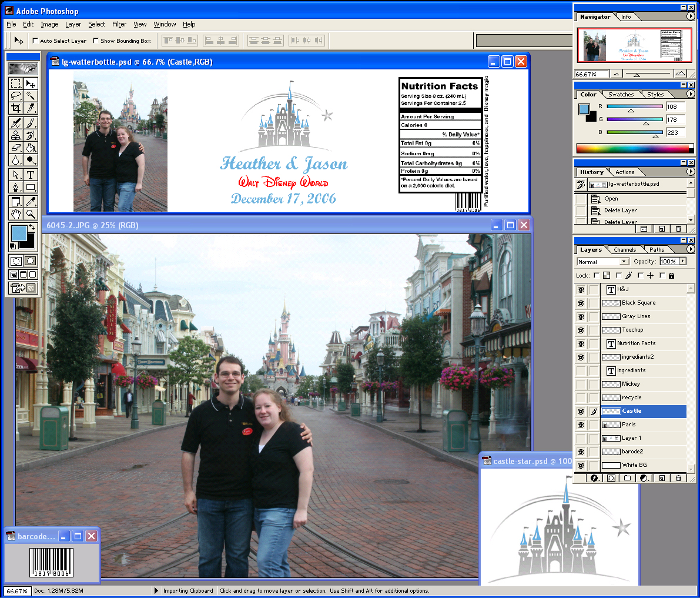Select the Crop tool
Image resolution: width=700 pixels, height=598 pixels.
[16, 108]
